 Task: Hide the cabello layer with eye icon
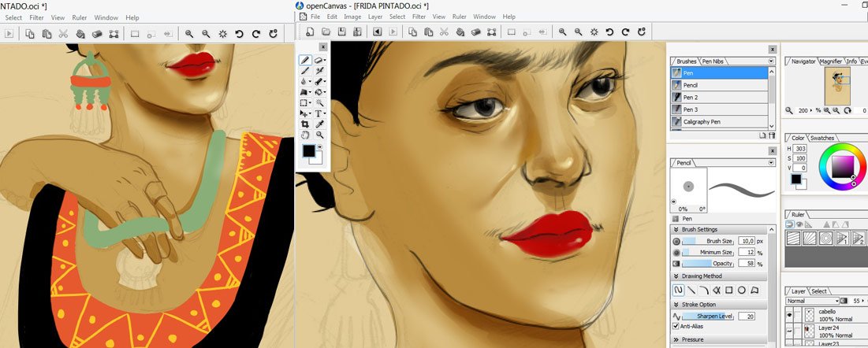click(x=789, y=315)
